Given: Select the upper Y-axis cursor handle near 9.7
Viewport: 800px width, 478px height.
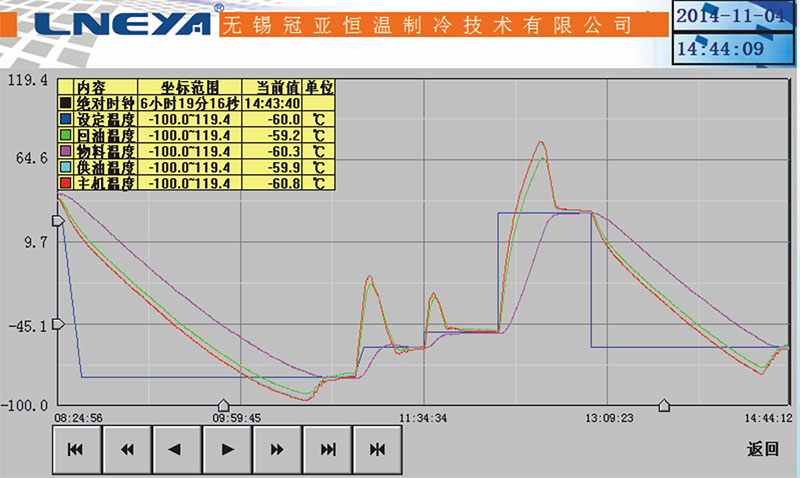Looking at the screenshot, I should [x=58, y=221].
